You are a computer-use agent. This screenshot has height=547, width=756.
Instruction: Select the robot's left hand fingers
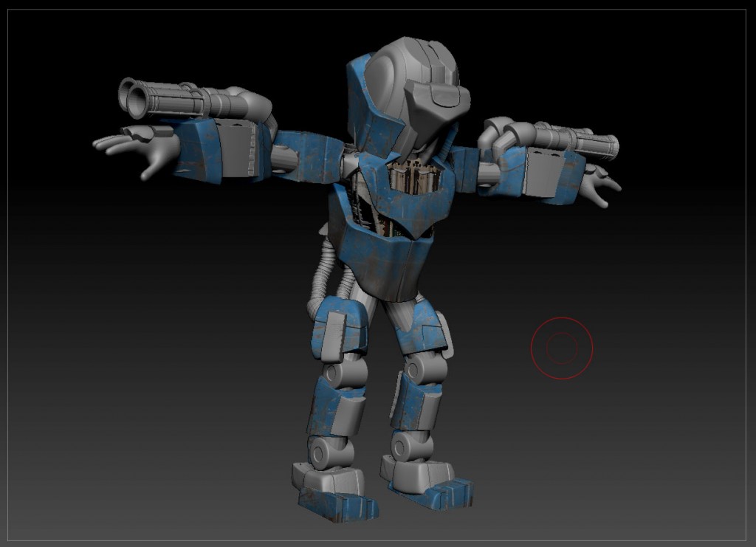(118, 144)
